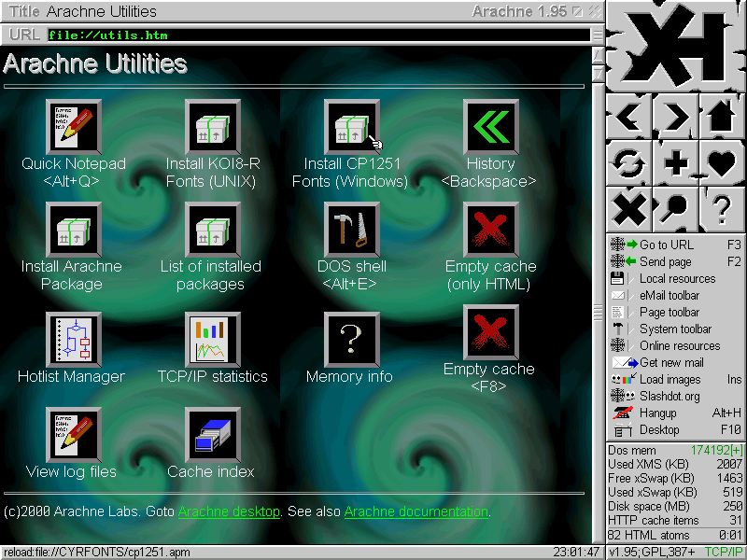747x560 pixels.
Task: Click the small window resize icon in the title bar
Action: tap(577, 11)
